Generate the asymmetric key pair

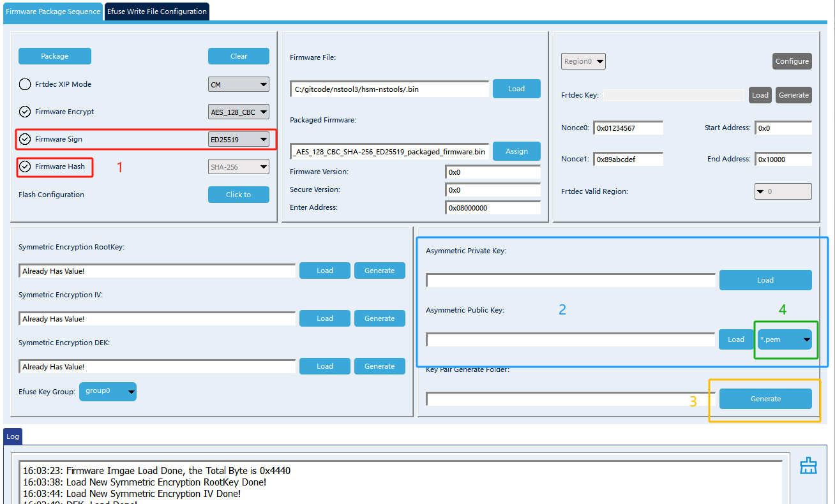(765, 399)
